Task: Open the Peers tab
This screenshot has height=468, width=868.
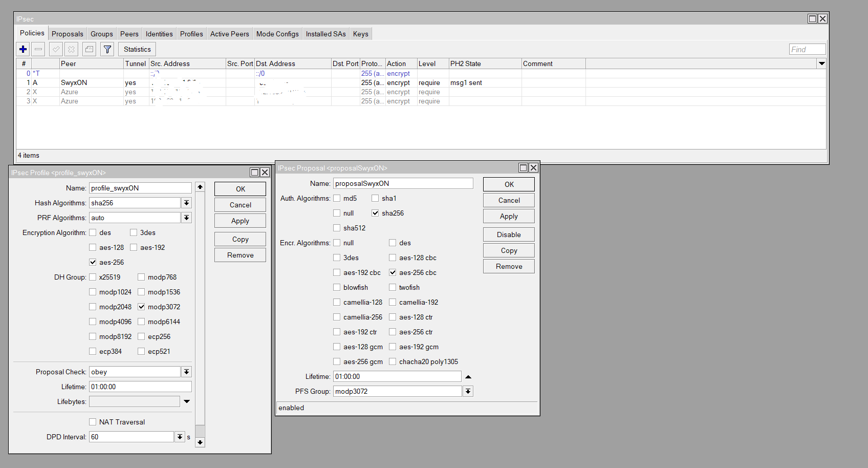Action: (129, 34)
